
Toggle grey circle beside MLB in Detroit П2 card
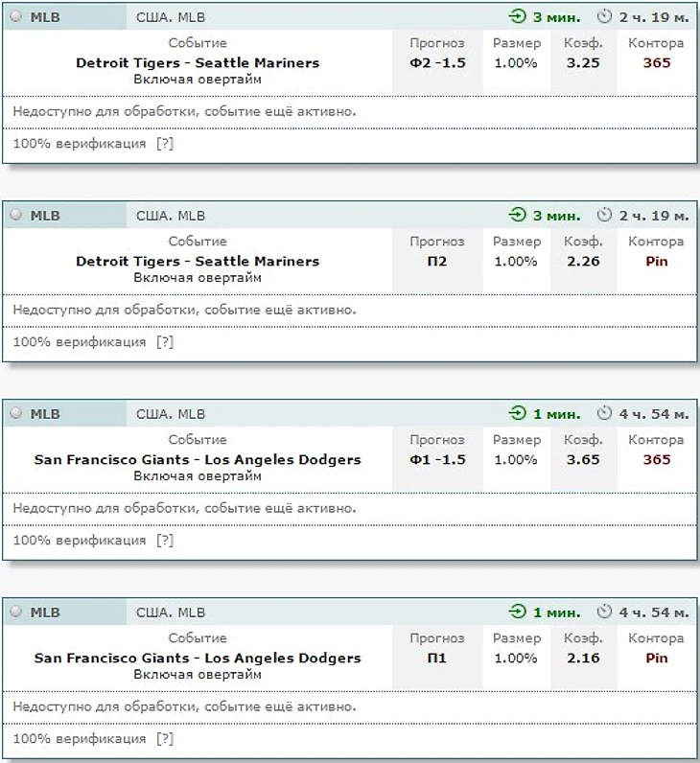(15, 216)
